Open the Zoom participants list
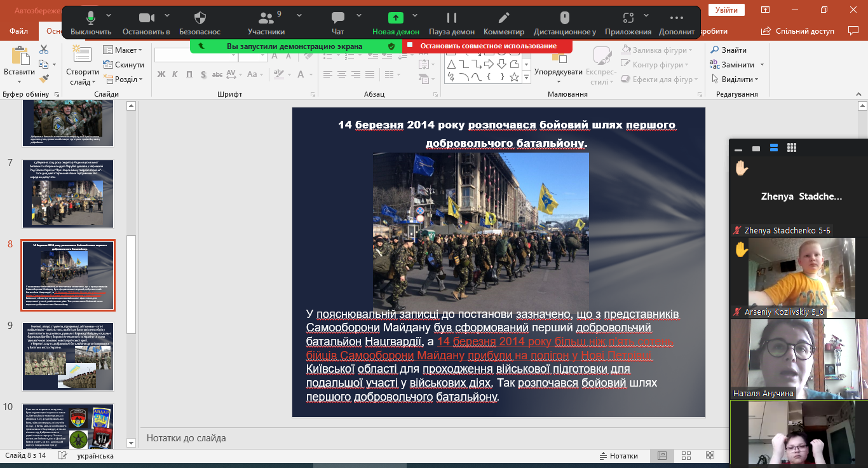The image size is (868, 468). [266, 18]
